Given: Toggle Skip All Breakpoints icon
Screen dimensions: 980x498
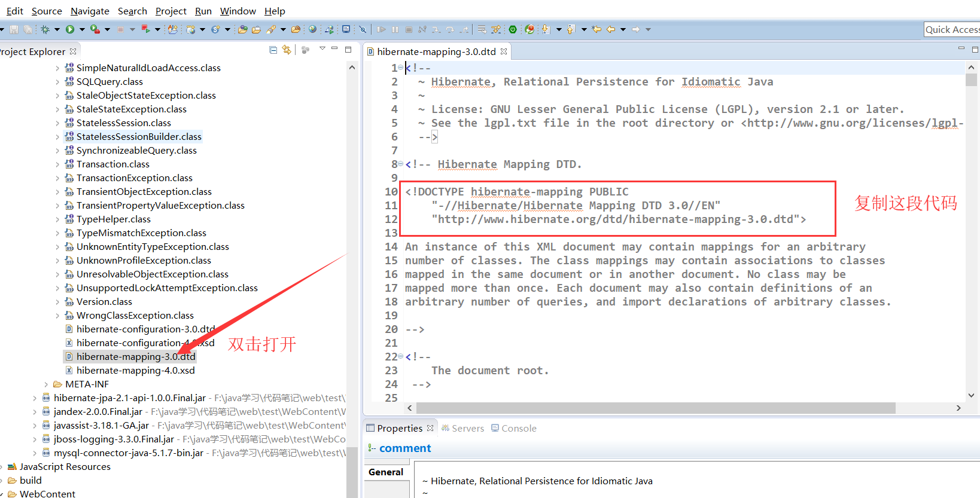Looking at the screenshot, I should (362, 29).
